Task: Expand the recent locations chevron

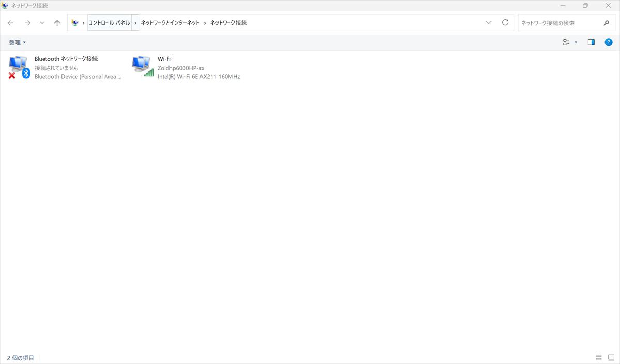Action: 42,23
